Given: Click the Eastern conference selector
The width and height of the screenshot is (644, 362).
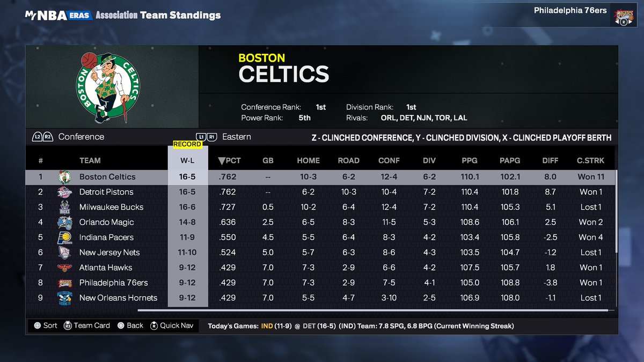Looking at the screenshot, I should tap(237, 137).
